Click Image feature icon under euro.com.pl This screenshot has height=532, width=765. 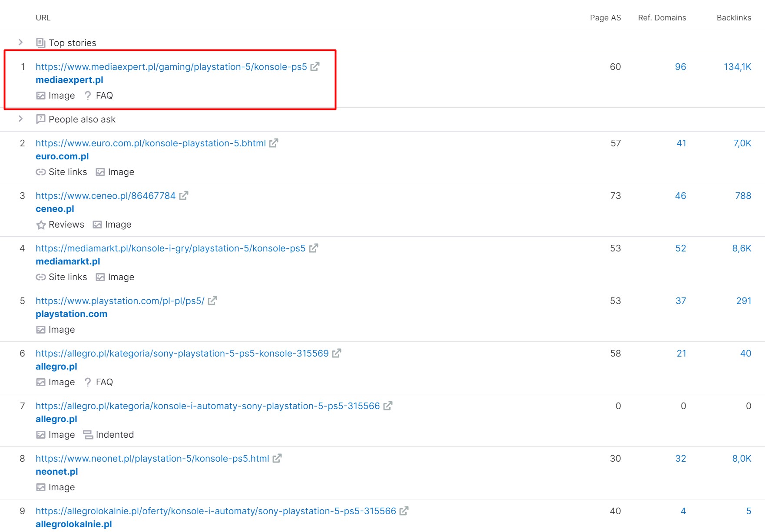pos(100,172)
